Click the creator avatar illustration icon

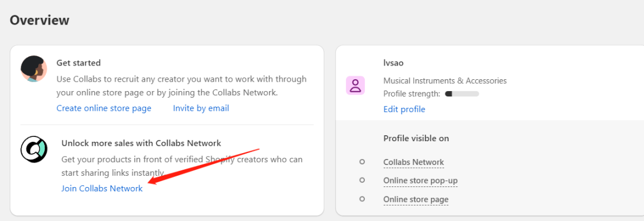[x=34, y=69]
